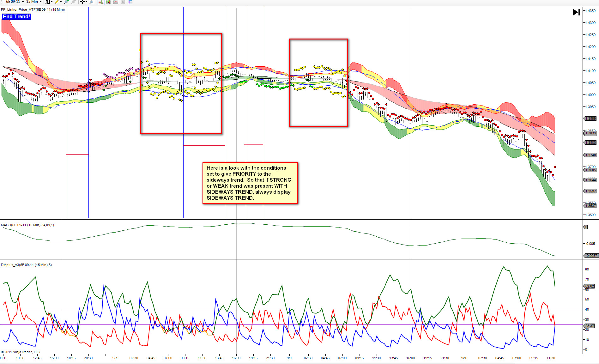
Task: Zoom out with the greyed magnifier icon
Action: click(x=73, y=2)
